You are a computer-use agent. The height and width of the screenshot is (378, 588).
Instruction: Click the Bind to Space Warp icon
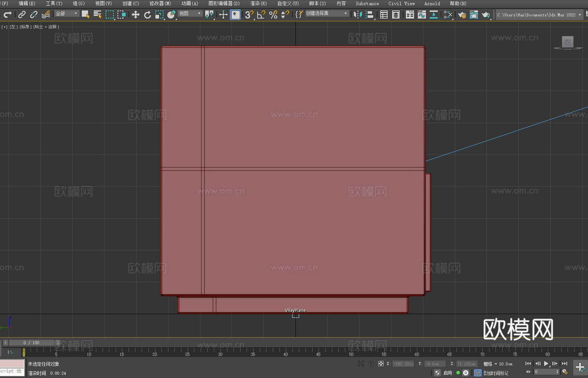(46, 14)
